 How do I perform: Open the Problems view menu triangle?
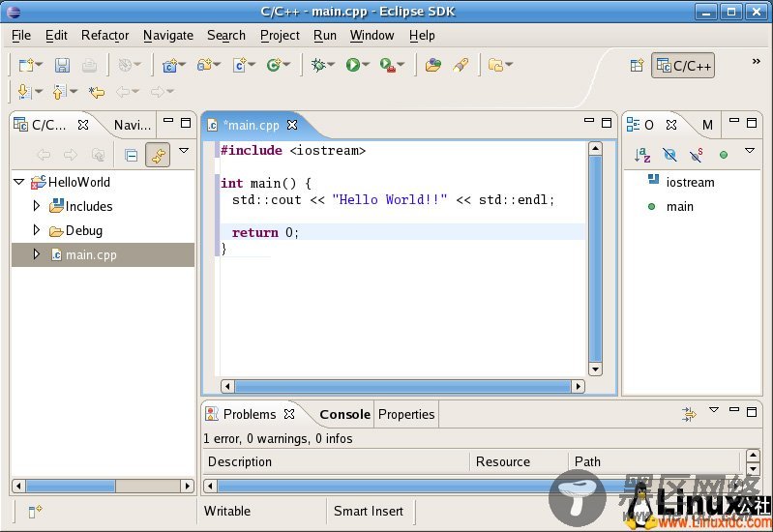point(714,409)
